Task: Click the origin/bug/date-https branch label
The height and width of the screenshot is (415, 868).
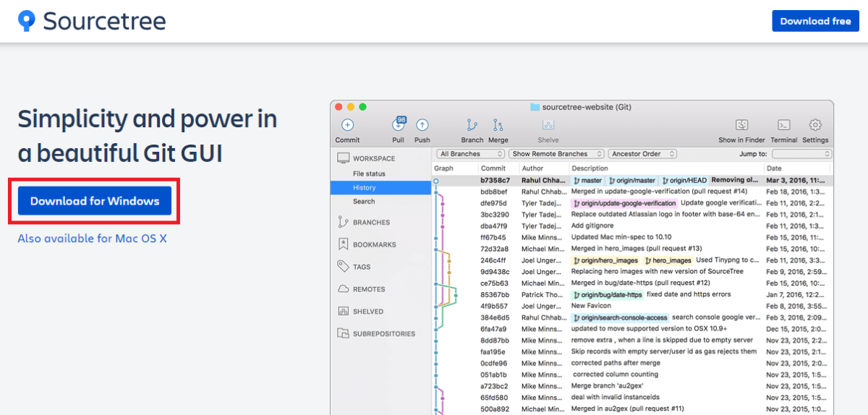Action: pos(608,295)
